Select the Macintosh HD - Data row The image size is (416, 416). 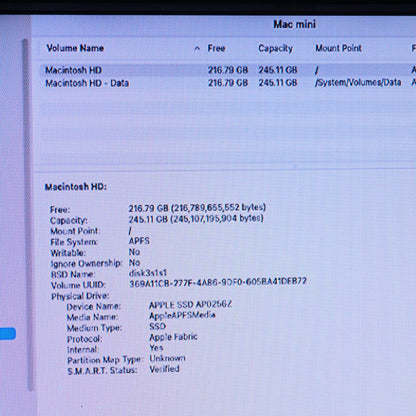pos(228,83)
